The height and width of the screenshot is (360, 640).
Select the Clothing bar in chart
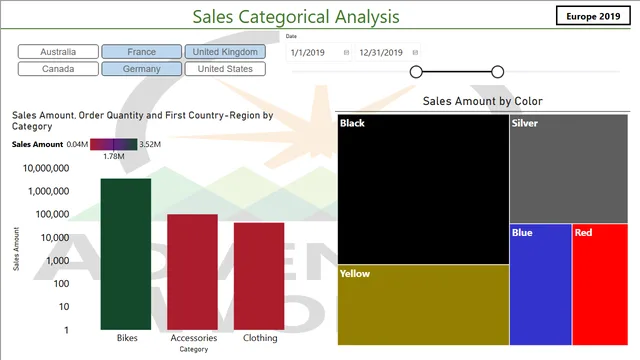(259, 276)
